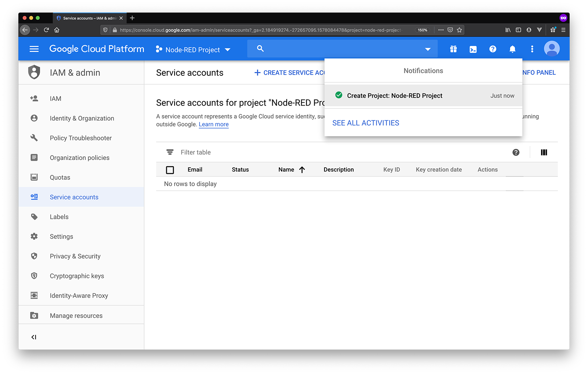Click the top search input field
This screenshot has height=374, width=588.
[342, 49]
